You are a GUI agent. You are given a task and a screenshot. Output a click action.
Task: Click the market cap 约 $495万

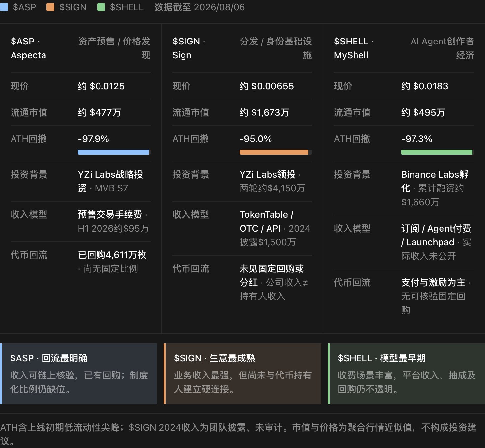click(x=423, y=112)
